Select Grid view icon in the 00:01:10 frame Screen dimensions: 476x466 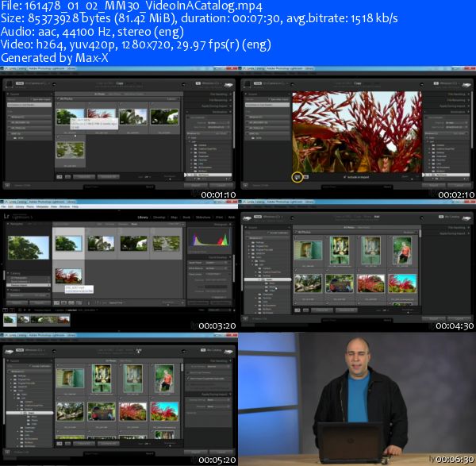coord(59,176)
